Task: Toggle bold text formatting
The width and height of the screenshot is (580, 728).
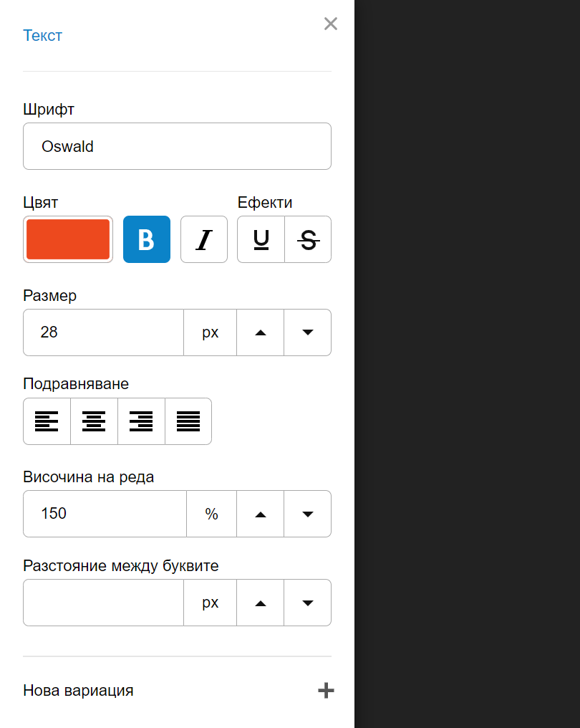Action: point(147,239)
